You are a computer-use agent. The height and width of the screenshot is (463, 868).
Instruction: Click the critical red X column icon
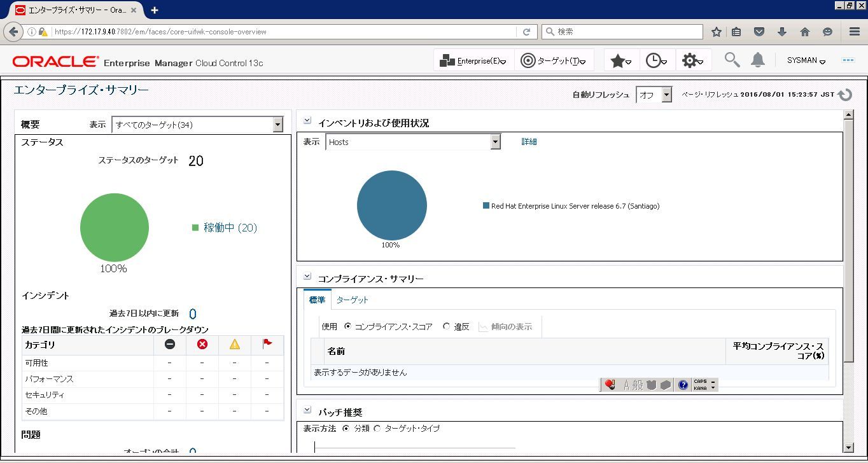coord(202,344)
